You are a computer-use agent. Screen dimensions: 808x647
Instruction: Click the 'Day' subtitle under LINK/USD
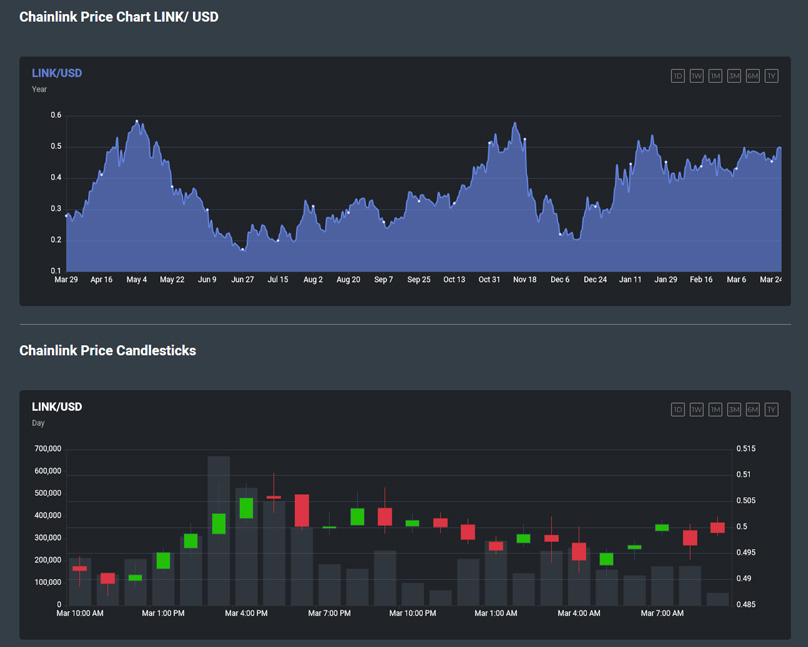click(x=38, y=423)
